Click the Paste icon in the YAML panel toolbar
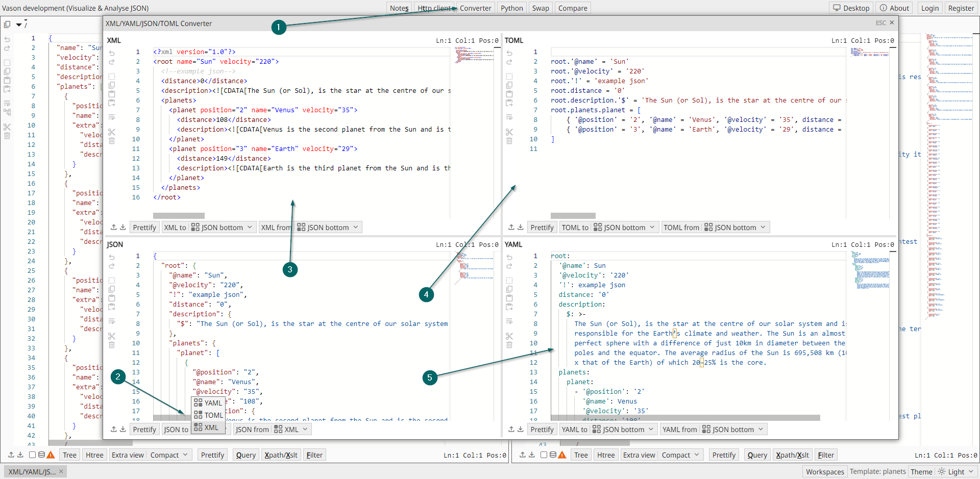The image size is (980, 479). (x=509, y=298)
